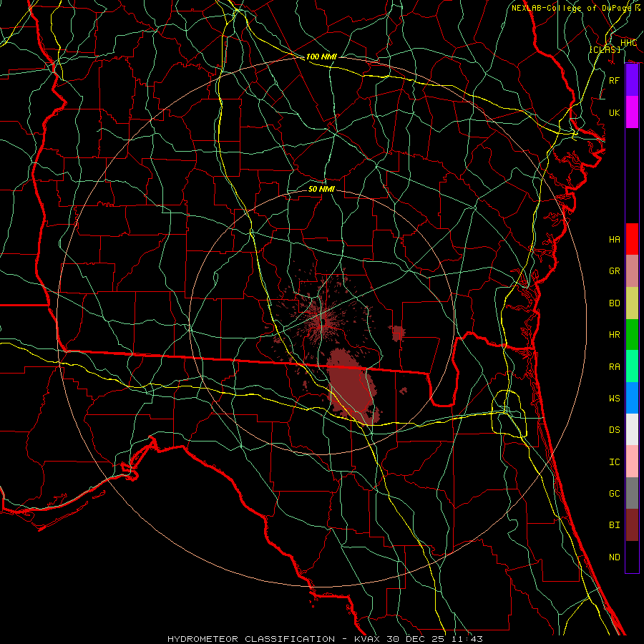Click the RF legend label
Image resolution: width=644 pixels, height=644 pixels.
pos(615,80)
